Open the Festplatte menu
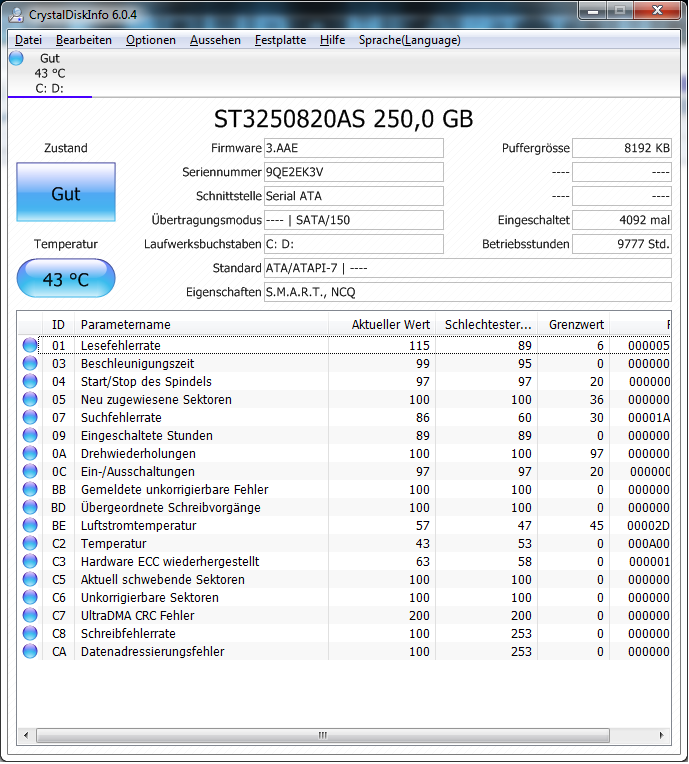This screenshot has height=764, width=689. tap(281, 40)
